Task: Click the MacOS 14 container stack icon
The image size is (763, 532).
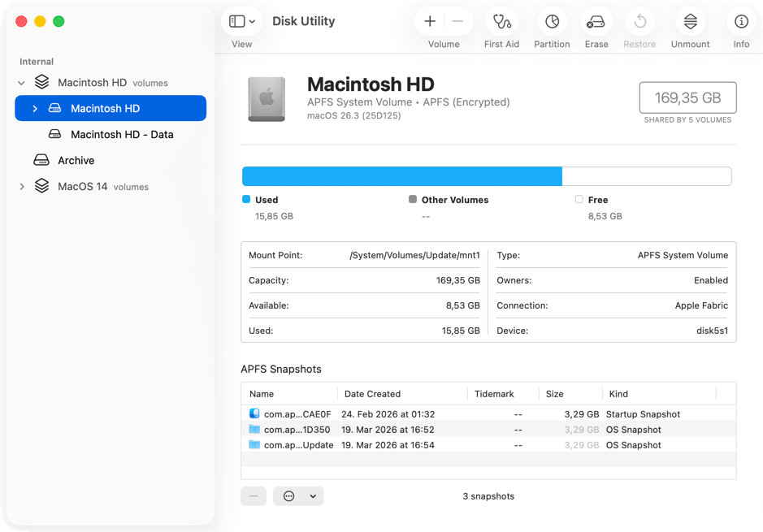Action: coord(42,186)
